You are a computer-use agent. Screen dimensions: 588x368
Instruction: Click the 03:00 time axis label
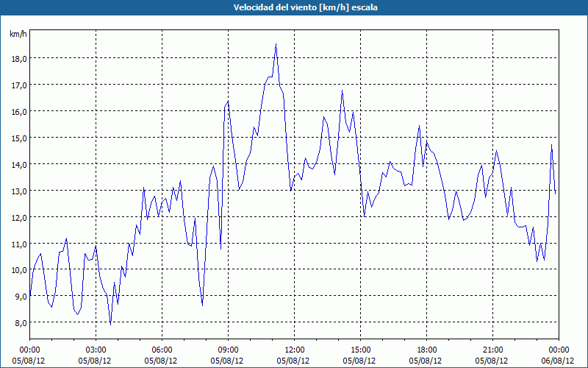coord(96,350)
